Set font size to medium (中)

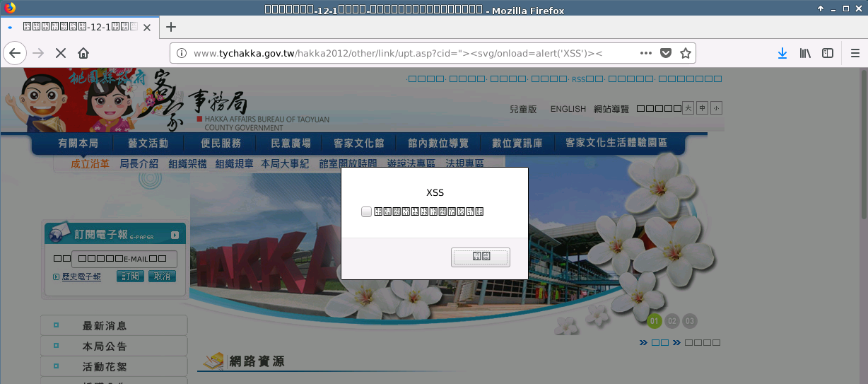point(702,108)
